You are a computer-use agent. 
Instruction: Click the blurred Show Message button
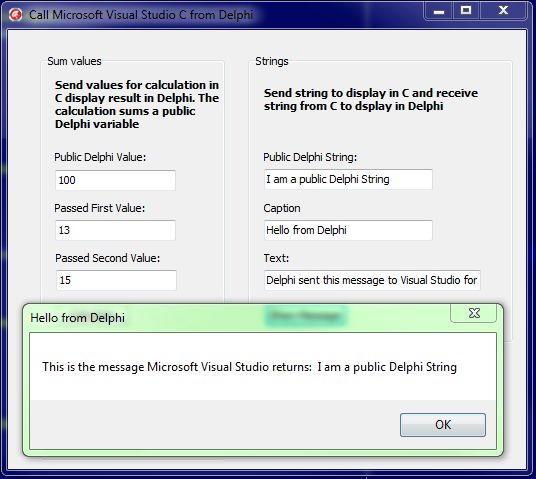pyautogui.click(x=306, y=316)
